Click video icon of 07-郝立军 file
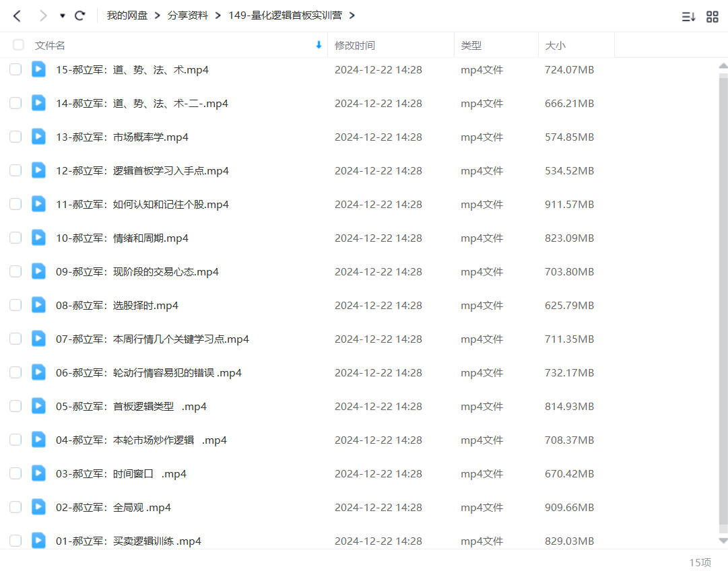728x571 pixels. (x=38, y=339)
